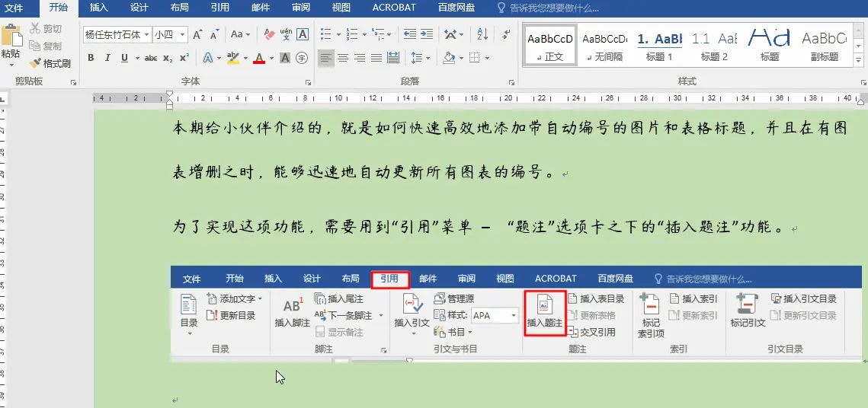Switch to the 布局 (Layout) tab
This screenshot has width=868, height=408.
(179, 8)
